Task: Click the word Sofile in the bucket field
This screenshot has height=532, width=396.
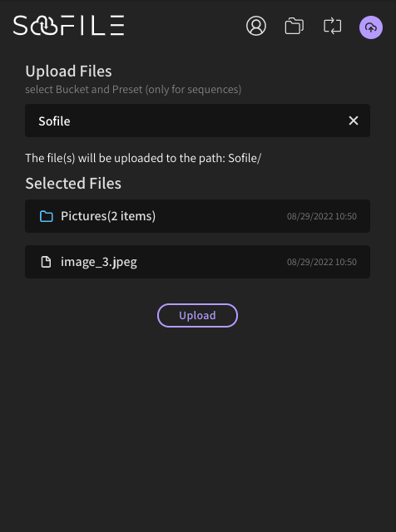Action: click(x=54, y=121)
